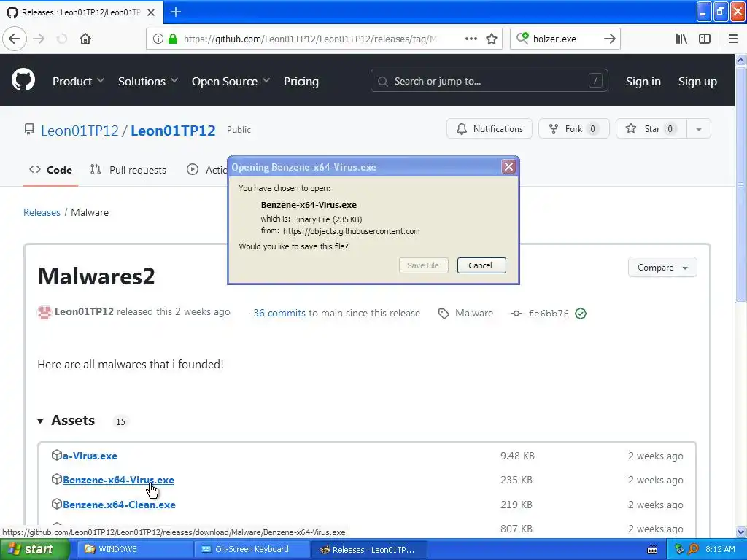Open the page actions three-dots menu

click(471, 39)
